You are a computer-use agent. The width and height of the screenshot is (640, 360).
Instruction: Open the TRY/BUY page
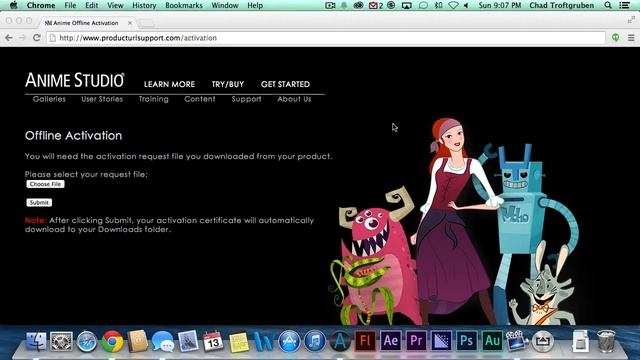(228, 84)
